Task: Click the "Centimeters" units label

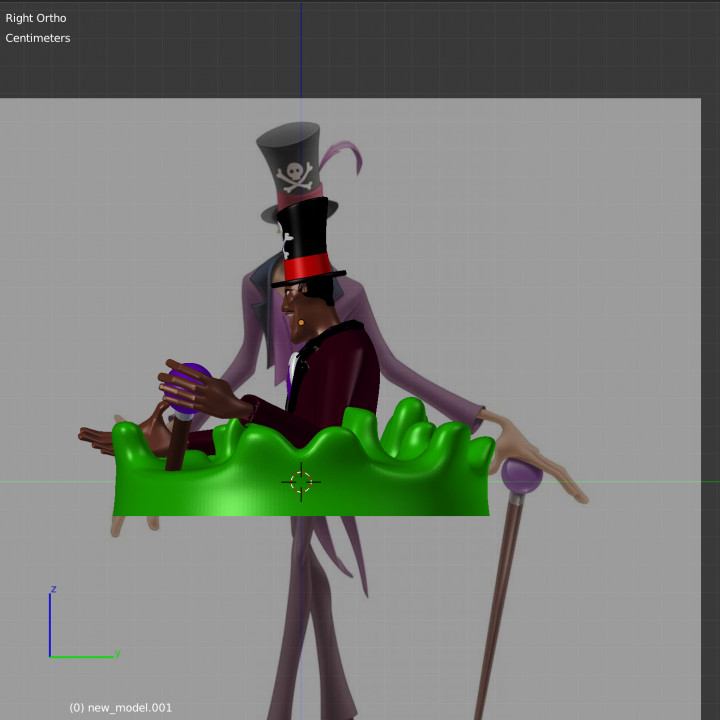Action: [38, 38]
